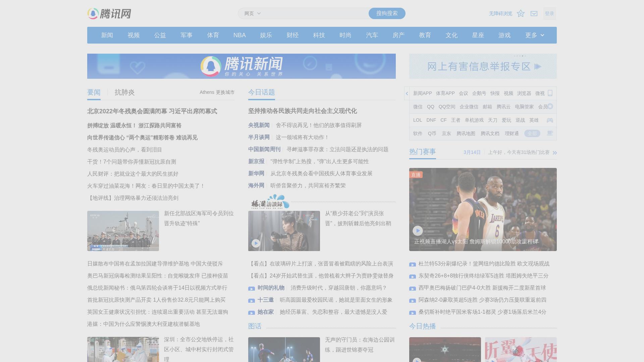Select the 今日话题 tab
Screen dimensions: 644x362
click(262, 92)
